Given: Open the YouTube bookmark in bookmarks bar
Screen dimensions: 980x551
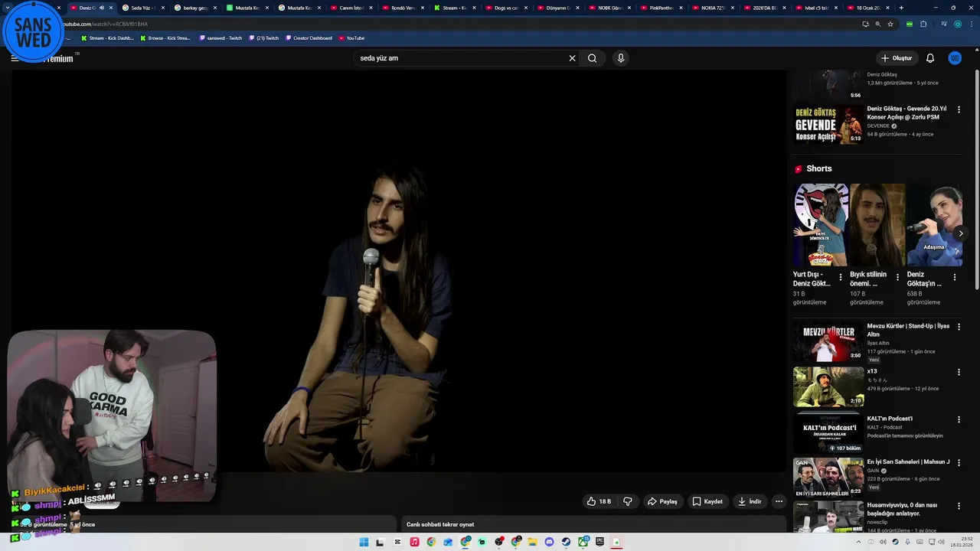Looking at the screenshot, I should (351, 37).
